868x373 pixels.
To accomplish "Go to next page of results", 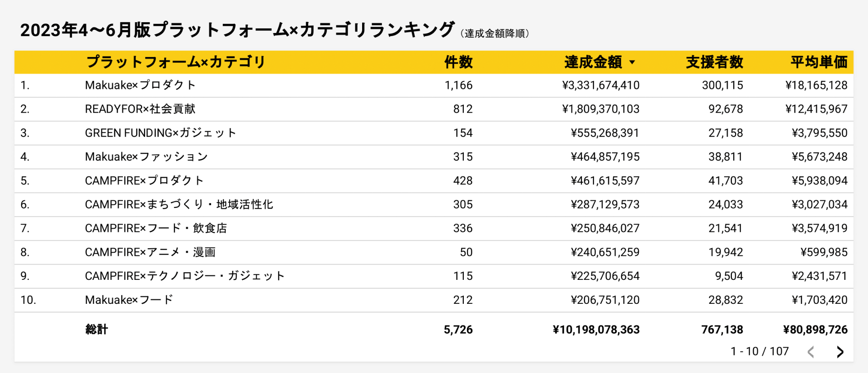I will [840, 352].
